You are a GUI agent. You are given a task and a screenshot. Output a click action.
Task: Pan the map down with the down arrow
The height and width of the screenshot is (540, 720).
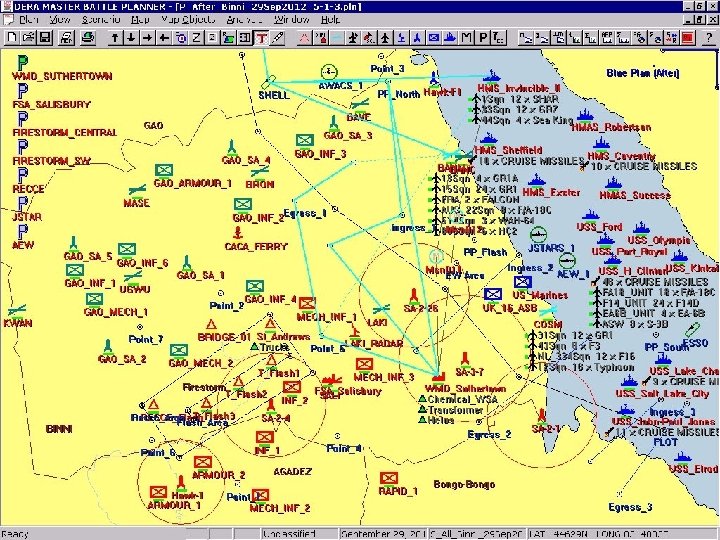tap(131, 38)
